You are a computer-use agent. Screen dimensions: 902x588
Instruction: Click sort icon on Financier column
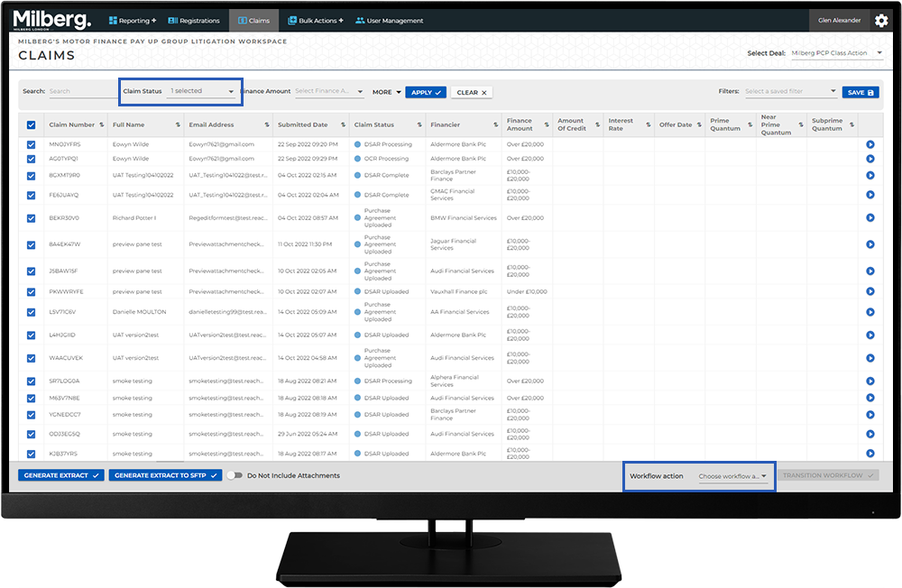496,125
